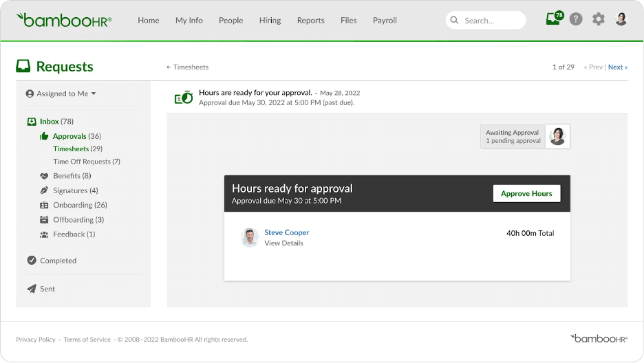The image size is (644, 363).
Task: Open the user profile avatar in header
Action: pos(621,19)
